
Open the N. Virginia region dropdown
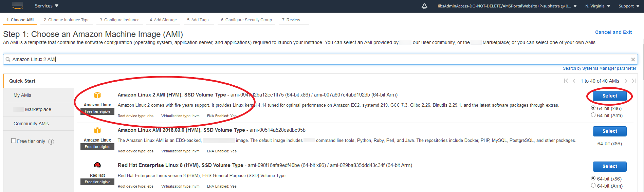[597, 6]
